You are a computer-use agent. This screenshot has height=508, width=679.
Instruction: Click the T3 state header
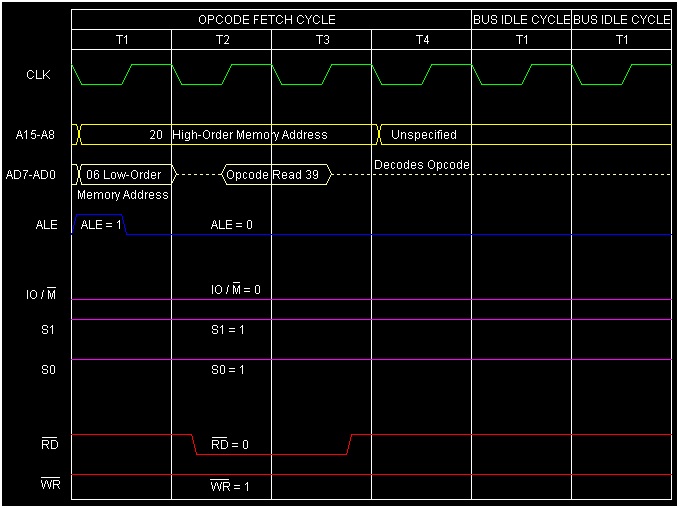pyautogui.click(x=322, y=40)
